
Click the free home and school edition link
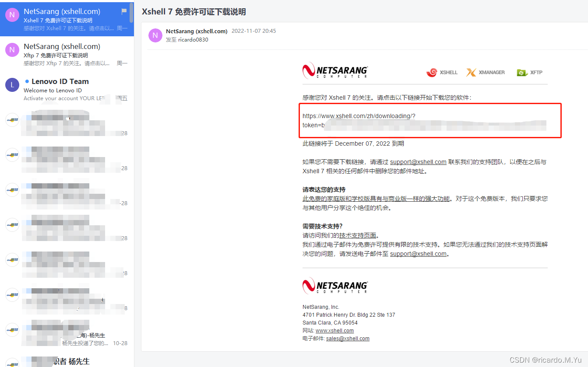(376, 199)
